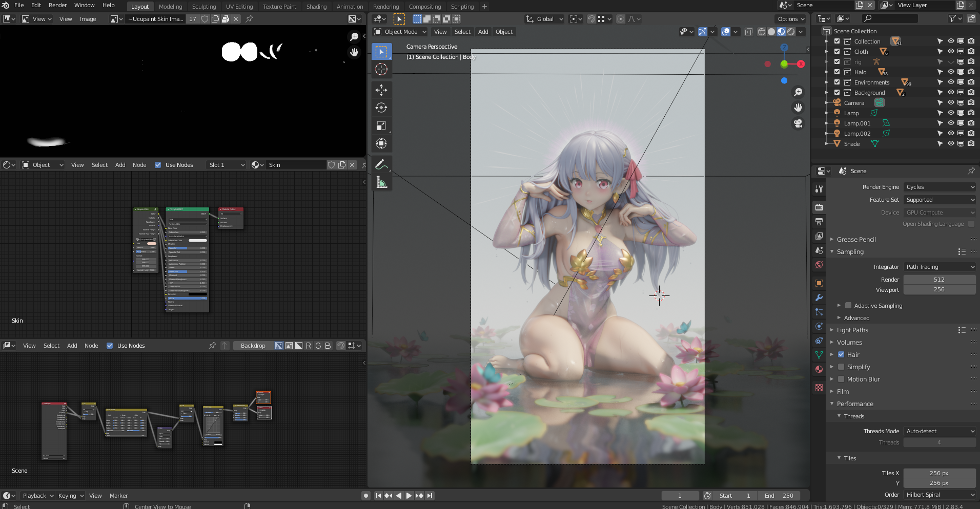
Task: Open the Tool properties tab
Action: (819, 189)
